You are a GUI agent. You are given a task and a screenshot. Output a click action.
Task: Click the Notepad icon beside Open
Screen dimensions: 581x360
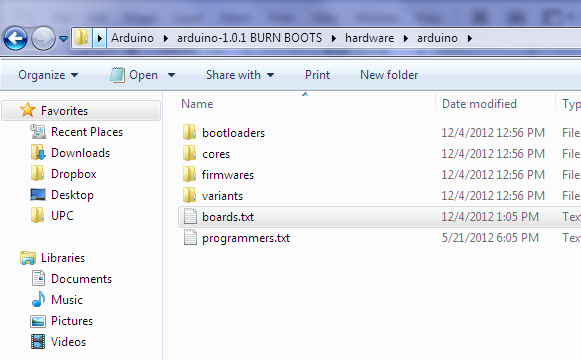tap(117, 75)
